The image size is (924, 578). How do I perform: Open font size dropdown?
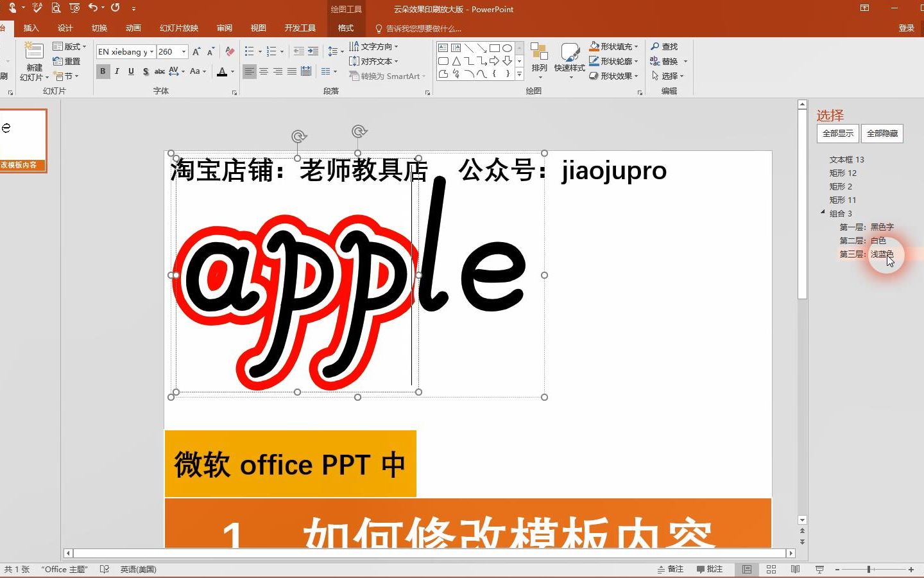pos(184,51)
